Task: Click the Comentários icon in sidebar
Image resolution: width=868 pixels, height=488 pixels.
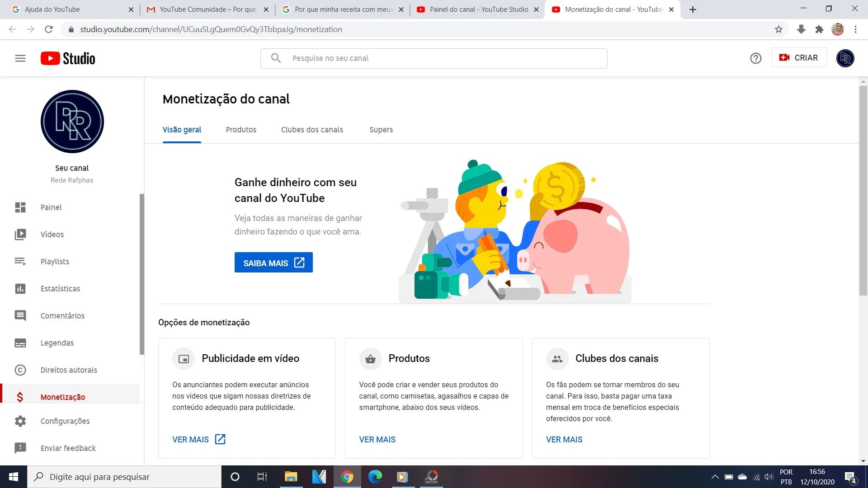Action: (x=20, y=316)
